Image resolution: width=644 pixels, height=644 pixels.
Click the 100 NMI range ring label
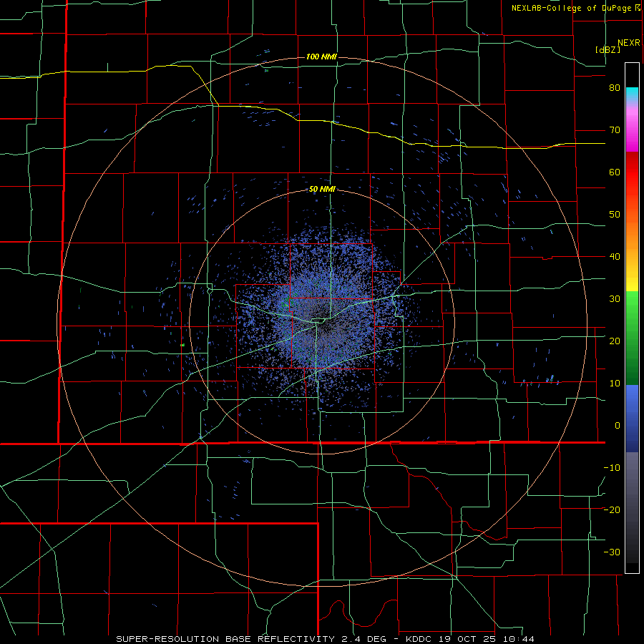tap(321, 57)
